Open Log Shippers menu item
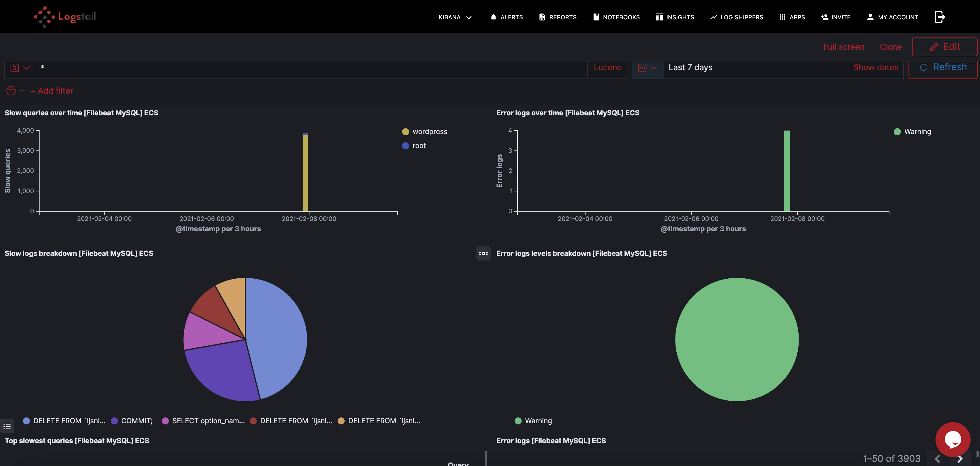 point(736,17)
